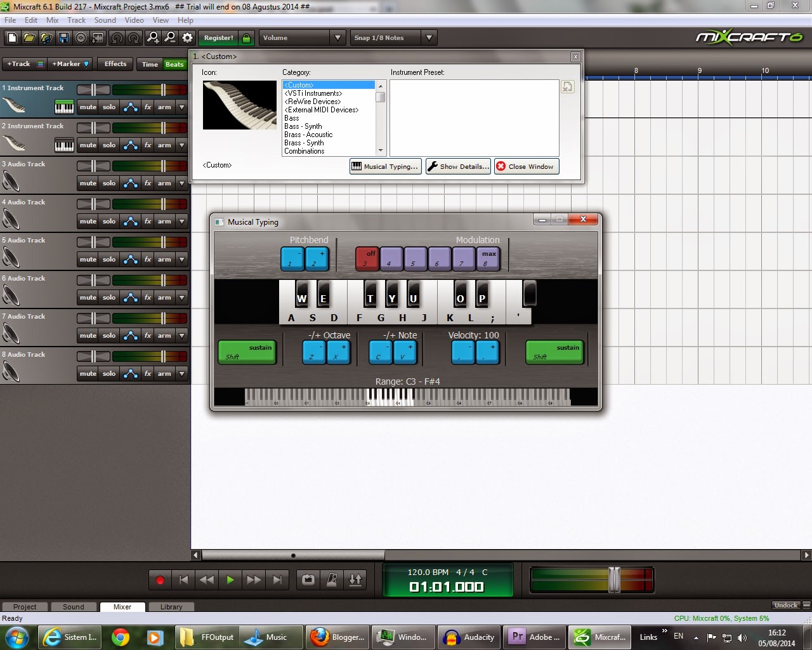Image resolution: width=812 pixels, height=650 pixels.
Task: Click the preset save icon beside Instrument Preset
Action: (x=568, y=87)
